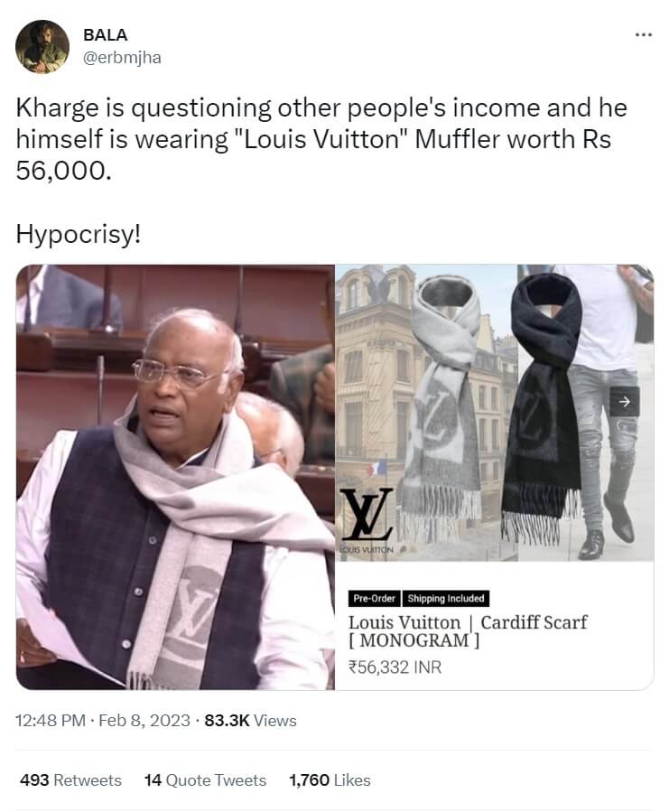Select the tweet text about Kharge

(x=321, y=171)
